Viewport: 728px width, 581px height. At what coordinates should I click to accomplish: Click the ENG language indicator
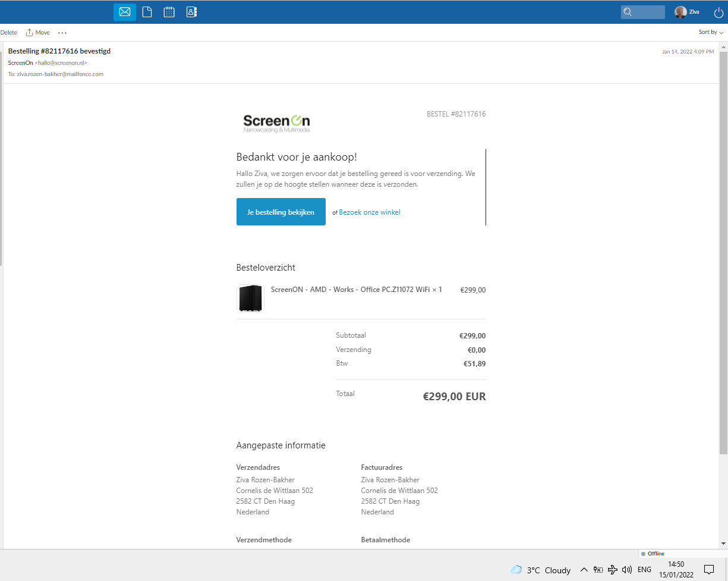pos(644,570)
